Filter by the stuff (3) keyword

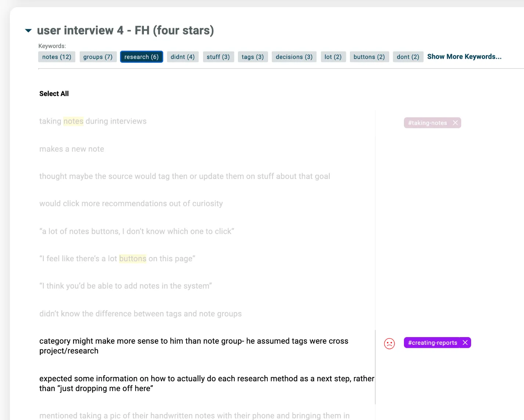(x=218, y=57)
